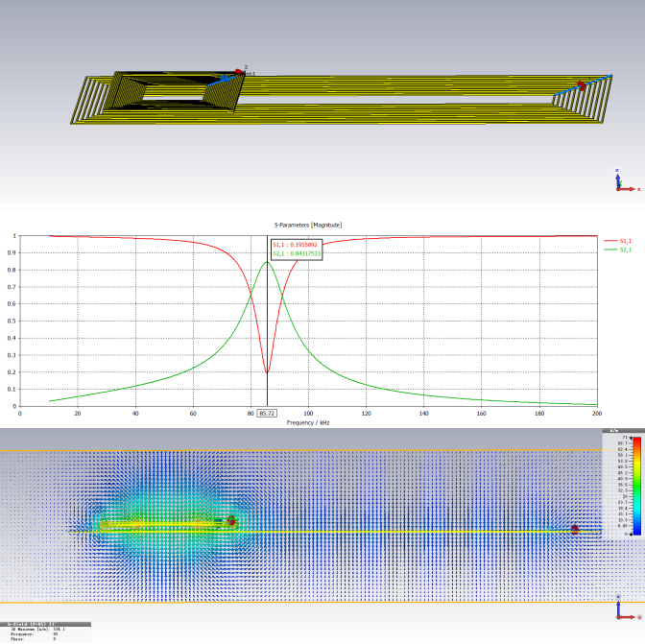Image resolution: width=645 pixels, height=644 pixels.
Task: Click the axis triad in the field plot view
Action: coord(628,608)
